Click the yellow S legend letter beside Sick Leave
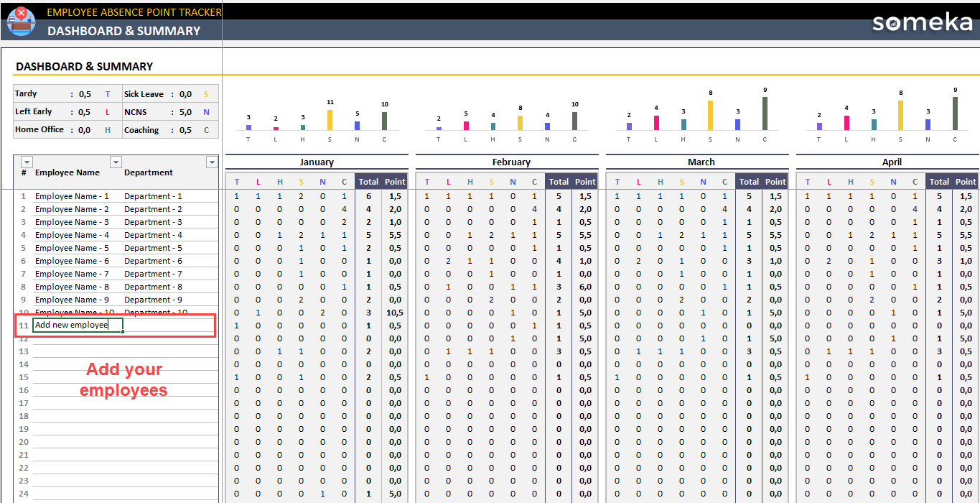The width and height of the screenshot is (980, 503). point(206,94)
